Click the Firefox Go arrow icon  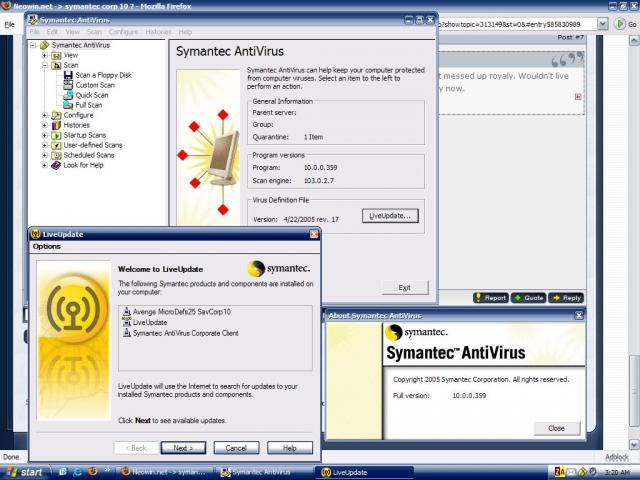click(x=620, y=24)
